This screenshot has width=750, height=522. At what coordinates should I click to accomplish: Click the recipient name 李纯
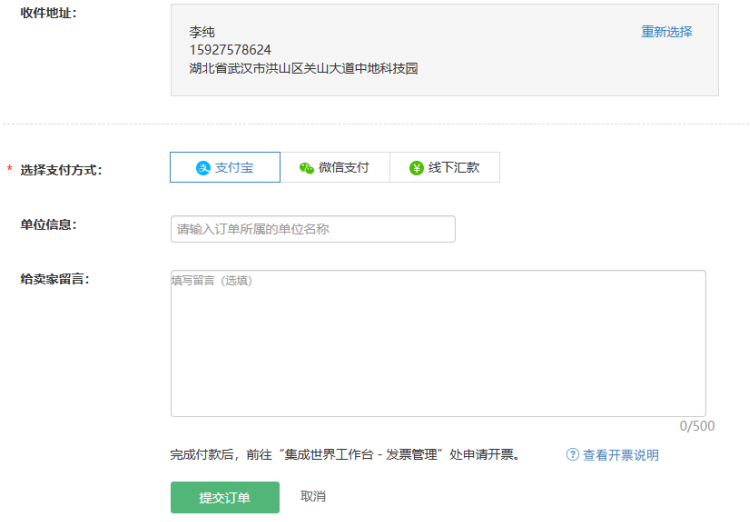(x=202, y=32)
